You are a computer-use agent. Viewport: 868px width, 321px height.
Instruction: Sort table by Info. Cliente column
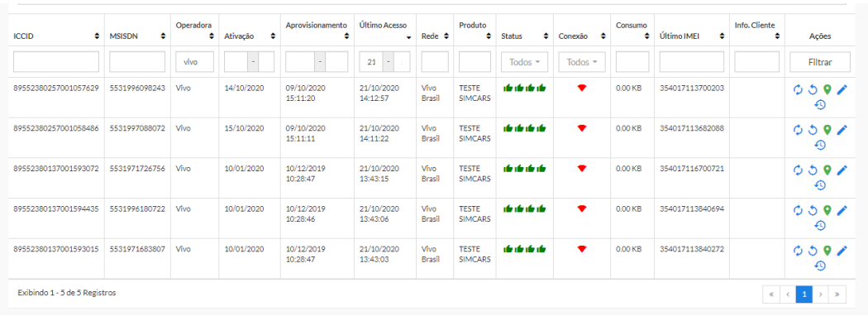tap(777, 36)
